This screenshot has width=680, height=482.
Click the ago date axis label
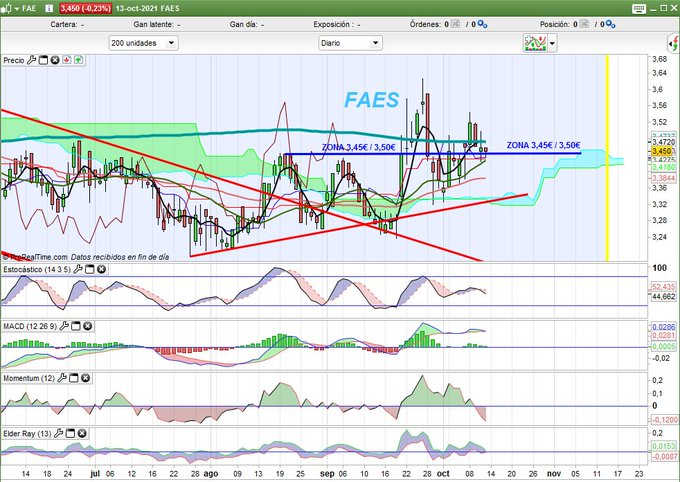click(211, 474)
